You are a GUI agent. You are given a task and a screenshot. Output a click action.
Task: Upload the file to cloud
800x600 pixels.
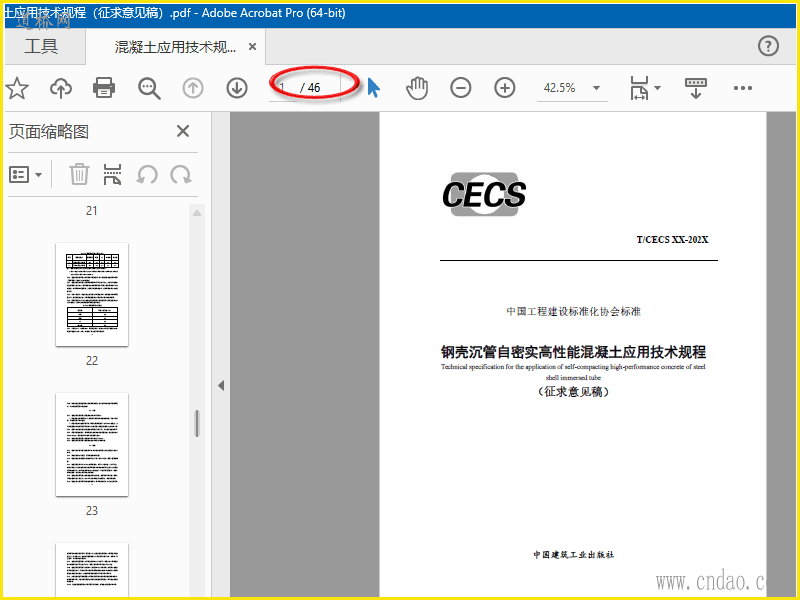(61, 88)
